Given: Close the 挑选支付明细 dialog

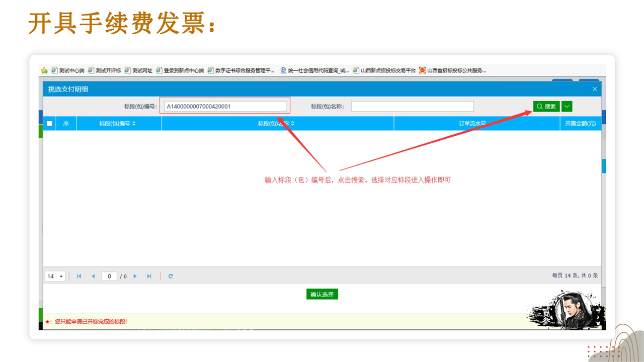Looking at the screenshot, I should tap(595, 89).
